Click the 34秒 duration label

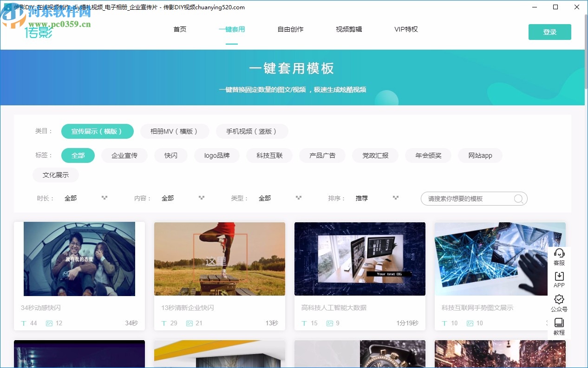pos(131,323)
